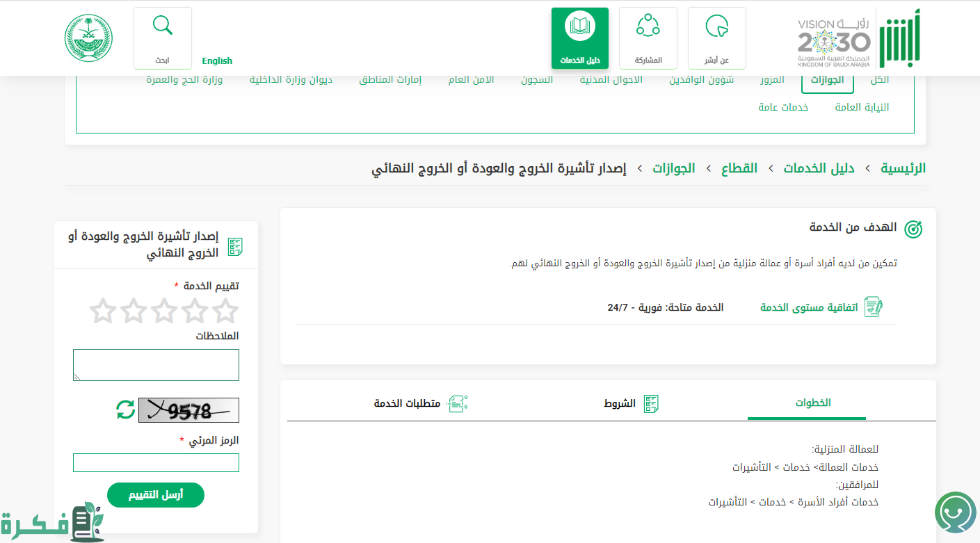Click the search magnifier icon
Screen dimensions: 980x543
162,26
